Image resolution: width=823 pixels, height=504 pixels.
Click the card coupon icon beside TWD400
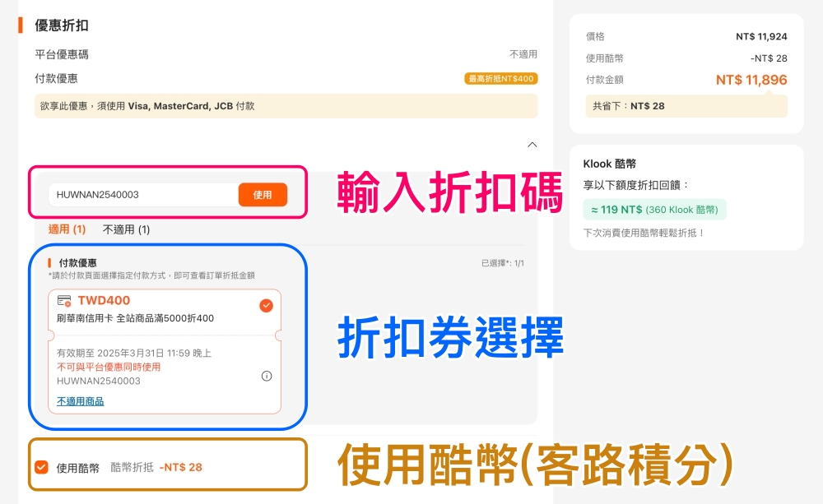tap(64, 301)
